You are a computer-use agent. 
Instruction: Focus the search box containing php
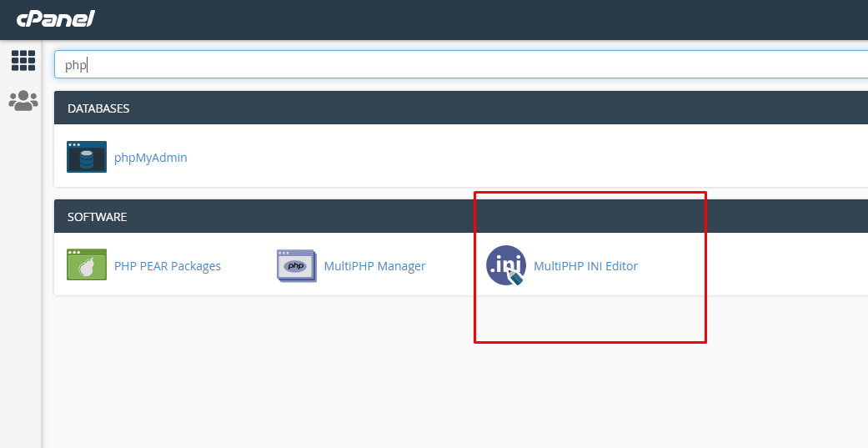click(461, 65)
